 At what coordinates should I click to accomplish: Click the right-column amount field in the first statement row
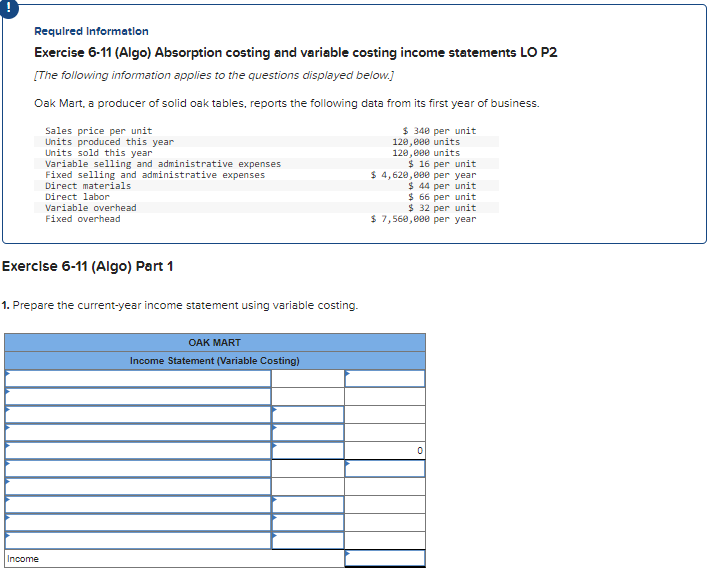pyautogui.click(x=385, y=379)
